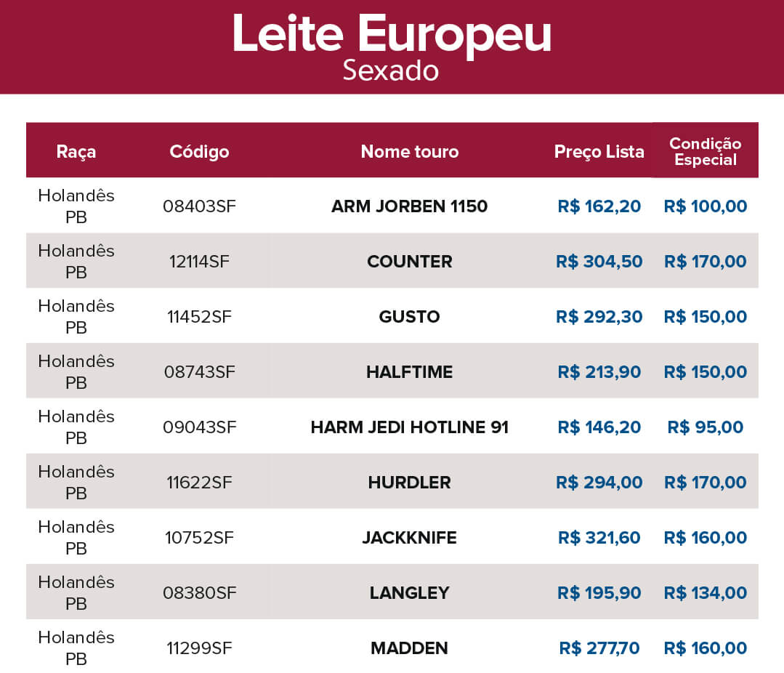Select code 08403SF in the first row

pyautogui.click(x=199, y=206)
